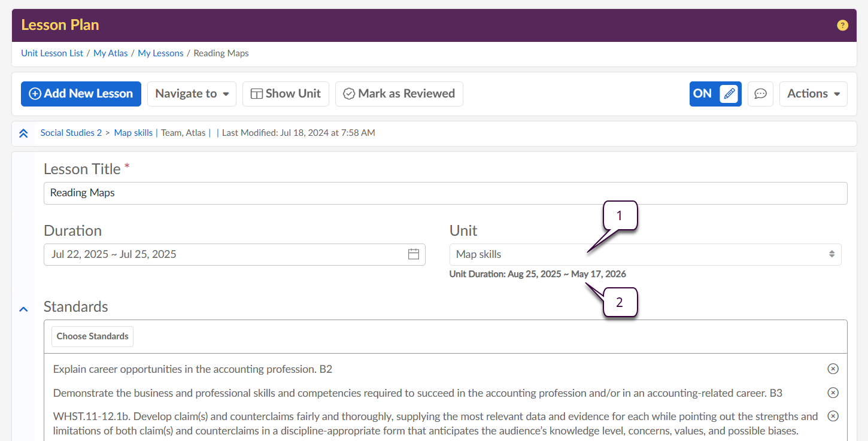The image size is (868, 441).
Task: Go to Unit Lesson List breadcrumb
Action: tap(52, 53)
